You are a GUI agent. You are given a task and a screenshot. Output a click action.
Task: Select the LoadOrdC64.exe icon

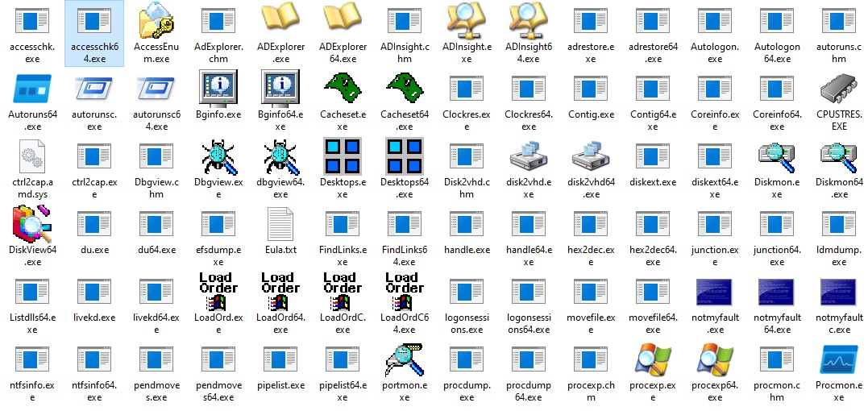405,291
